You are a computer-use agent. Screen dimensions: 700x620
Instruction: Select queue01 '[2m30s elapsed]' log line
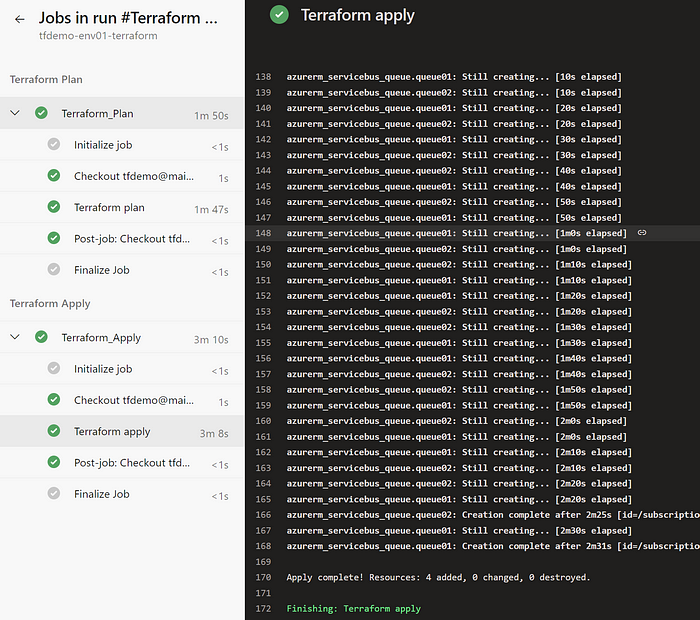point(459,530)
